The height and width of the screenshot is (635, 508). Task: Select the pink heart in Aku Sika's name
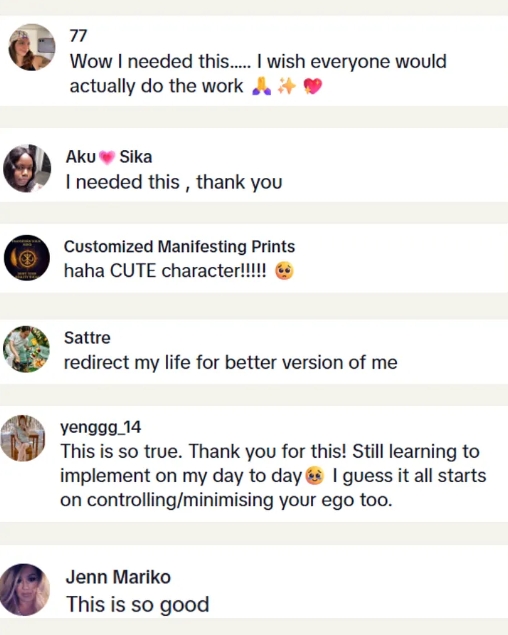[x=107, y=157]
